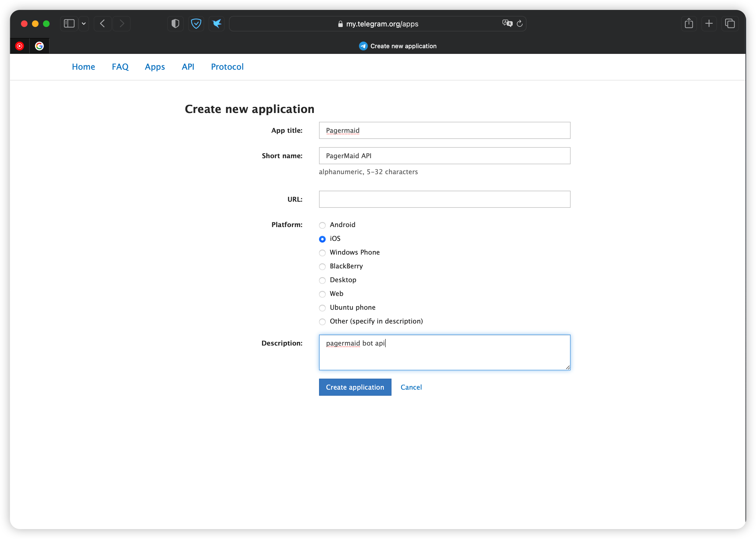Open the AdGuard shield extension
Screen dimensions: 756x539
196,24
